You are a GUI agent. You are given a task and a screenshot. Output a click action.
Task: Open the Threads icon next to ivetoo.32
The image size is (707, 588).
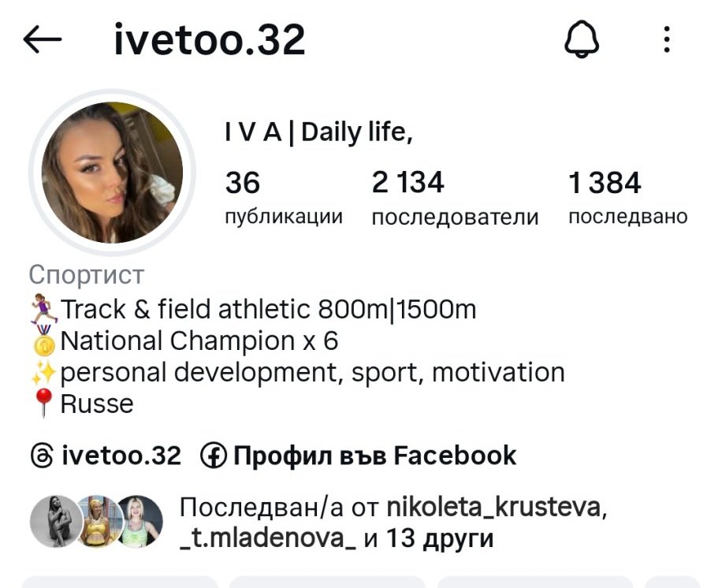click(43, 455)
